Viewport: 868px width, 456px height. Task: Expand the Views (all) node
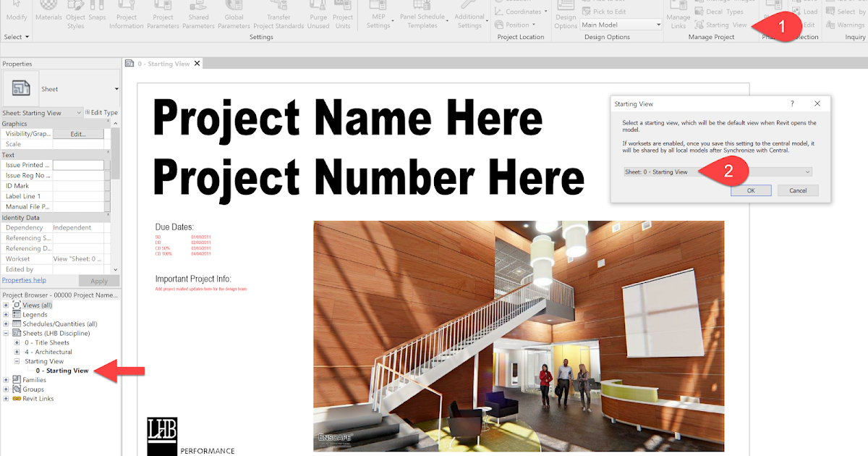pos(6,304)
